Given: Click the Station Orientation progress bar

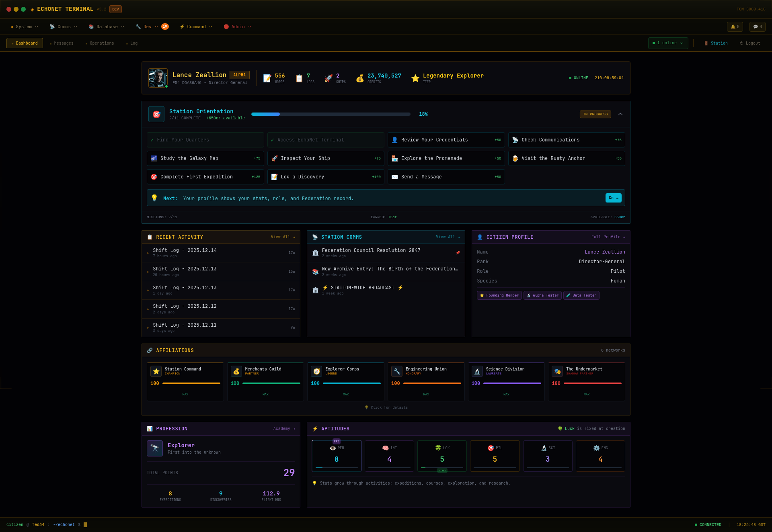Looking at the screenshot, I should click(x=331, y=114).
